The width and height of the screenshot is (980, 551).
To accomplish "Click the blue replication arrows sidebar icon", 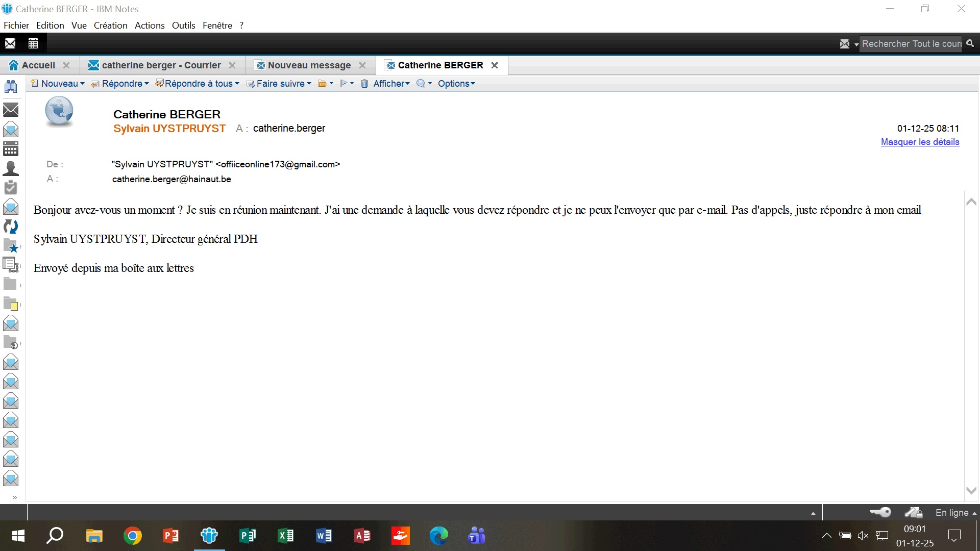I will (x=11, y=227).
